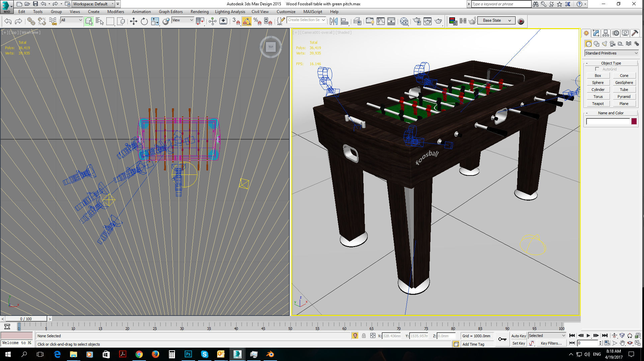The width and height of the screenshot is (644, 361).
Task: Click the time slider 0 / 100 handle
Action: (26, 319)
